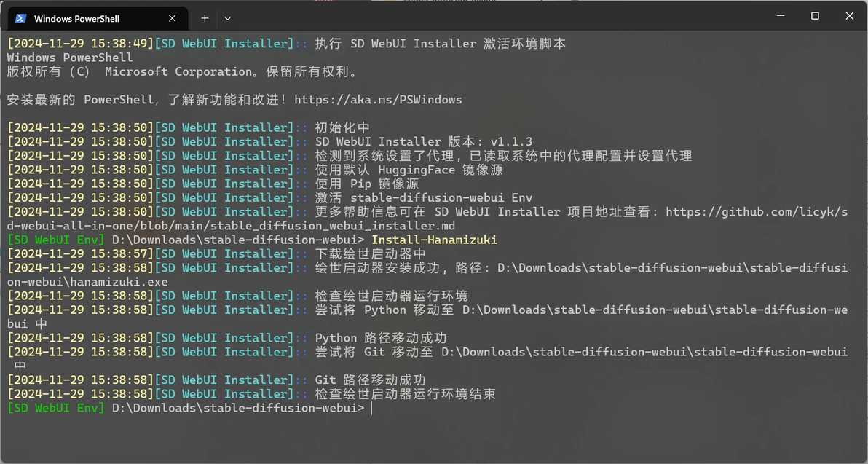Click the Python 路径移动成功 message
Viewport: 868px width, 464px height.
(x=380, y=338)
